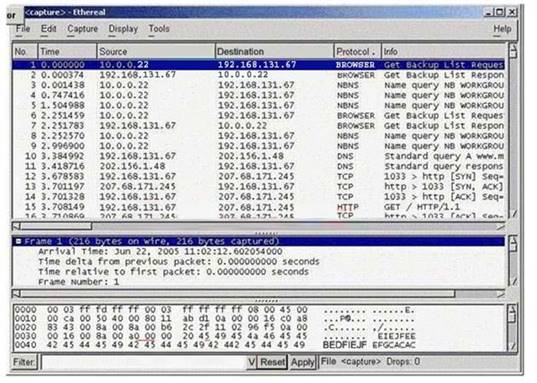Screen dimensions: 537x383
Task: Click the File <capture> Drops: 0 status
Action: tap(371, 362)
